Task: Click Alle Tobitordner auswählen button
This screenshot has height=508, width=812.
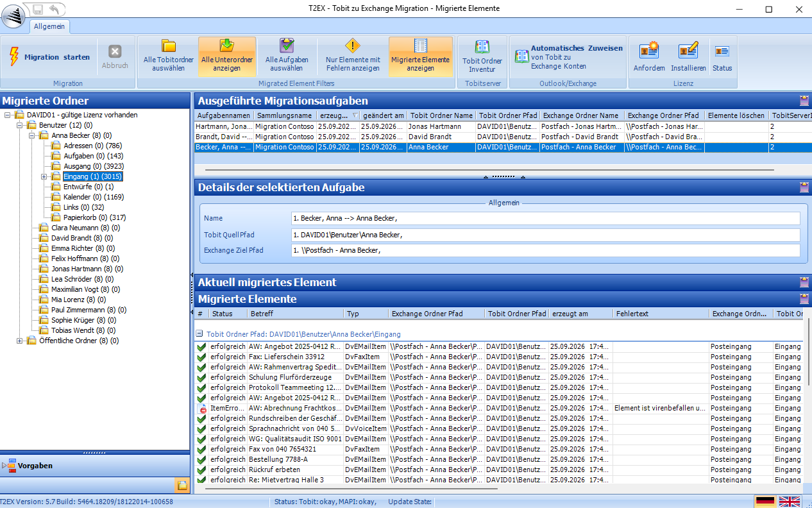Action: [168, 57]
